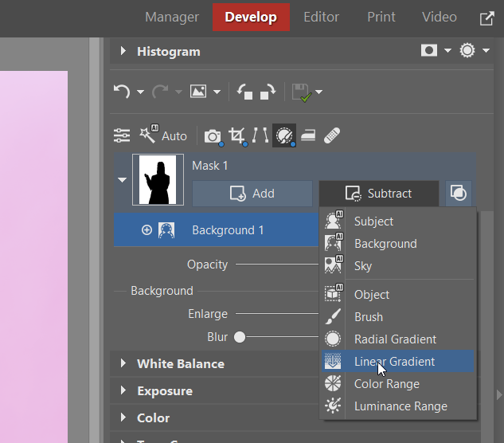Click the camera profile icon
This screenshot has height=443, width=504.
(212, 136)
